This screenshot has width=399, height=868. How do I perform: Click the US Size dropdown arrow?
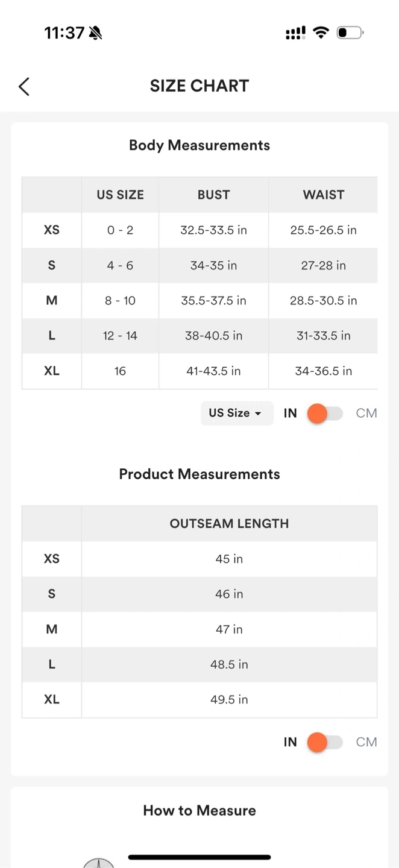coord(258,414)
